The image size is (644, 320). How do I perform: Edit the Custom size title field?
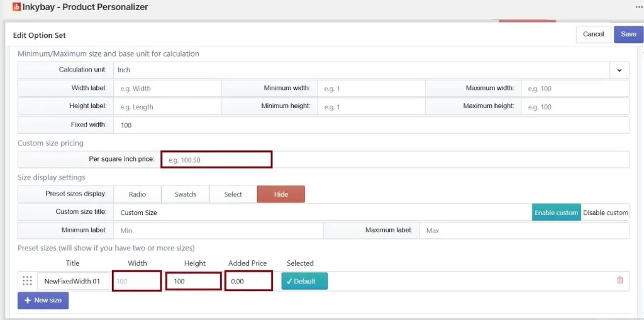[323, 212]
